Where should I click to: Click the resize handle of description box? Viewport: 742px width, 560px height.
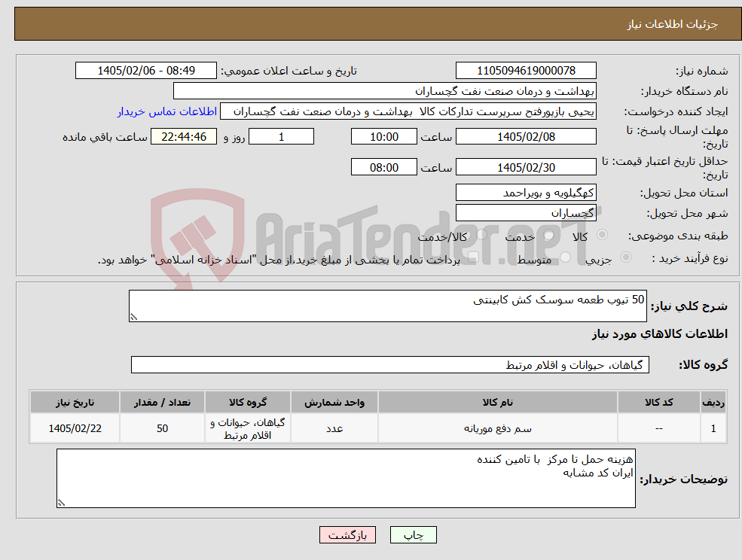[x=133, y=318]
